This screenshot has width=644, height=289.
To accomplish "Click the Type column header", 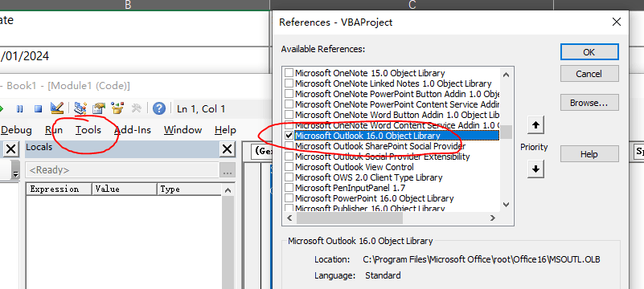I will click(189, 189).
